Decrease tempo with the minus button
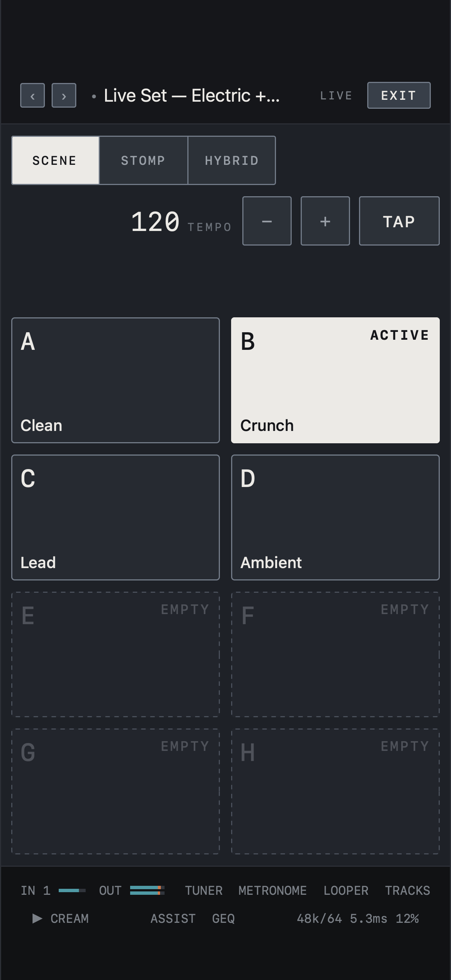This screenshot has width=451, height=980. point(267,221)
